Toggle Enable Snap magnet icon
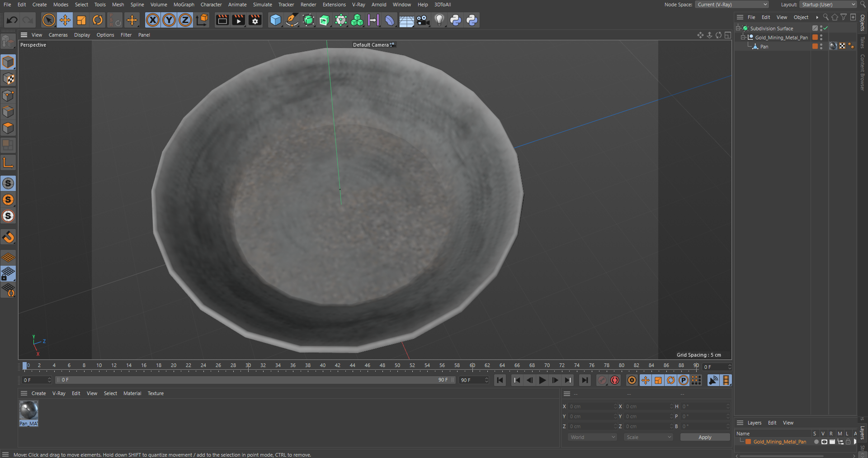 coord(8,237)
